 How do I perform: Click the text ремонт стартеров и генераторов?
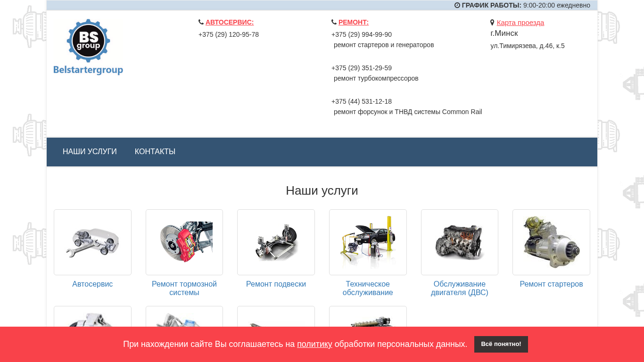384,45
